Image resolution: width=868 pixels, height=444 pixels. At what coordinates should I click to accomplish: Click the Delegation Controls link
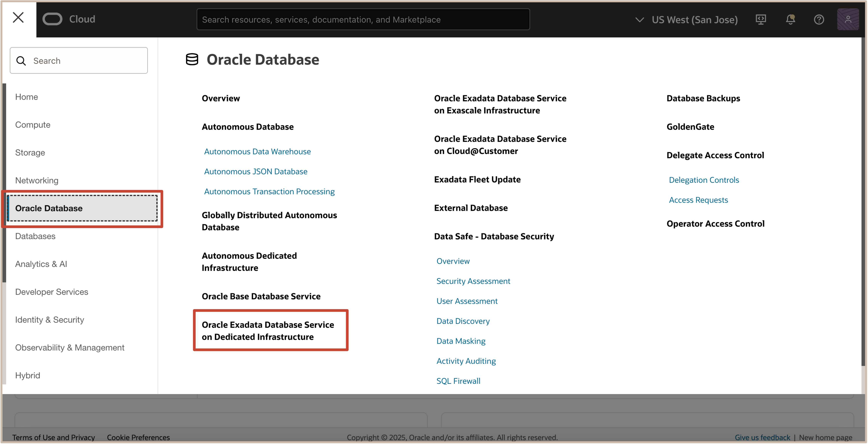click(704, 180)
